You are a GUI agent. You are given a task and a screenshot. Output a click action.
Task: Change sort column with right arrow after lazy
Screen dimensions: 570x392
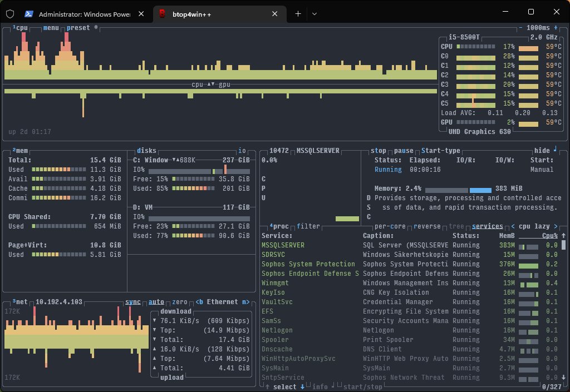556,226
